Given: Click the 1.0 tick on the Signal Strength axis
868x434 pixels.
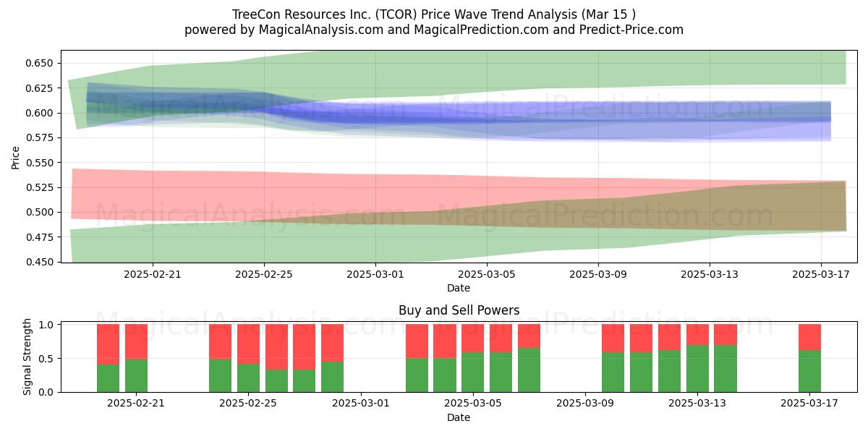Looking at the screenshot, I should [47, 325].
